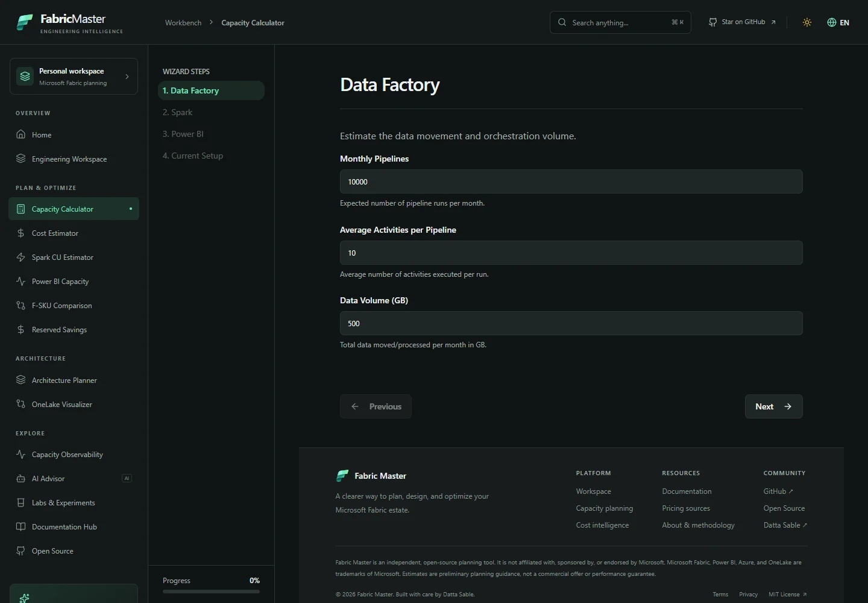Viewport: 868px width, 603px height.
Task: Open the MIT License footer link
Action: (x=787, y=595)
